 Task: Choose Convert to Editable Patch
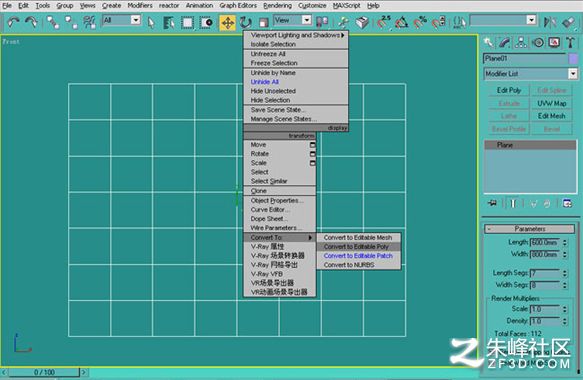coord(358,256)
